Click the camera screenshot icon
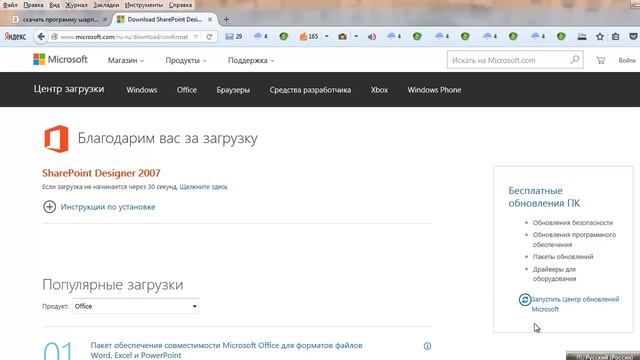The image size is (640, 360). [342, 37]
